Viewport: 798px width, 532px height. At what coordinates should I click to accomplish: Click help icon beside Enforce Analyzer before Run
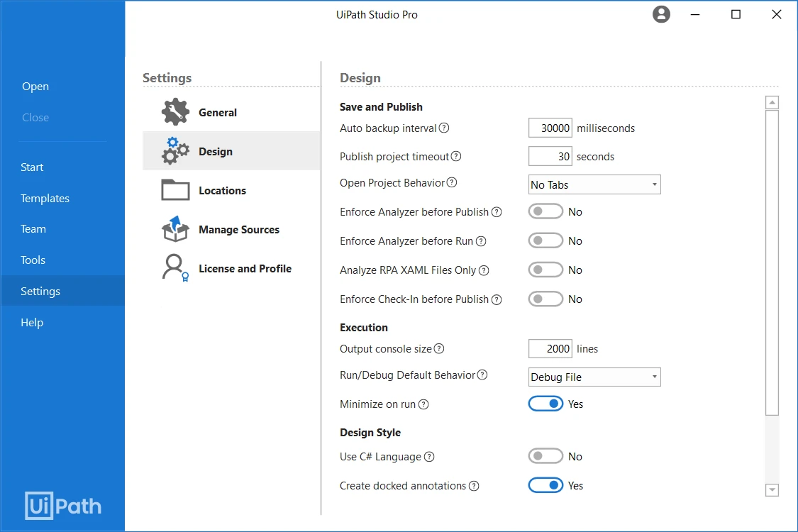[481, 240]
